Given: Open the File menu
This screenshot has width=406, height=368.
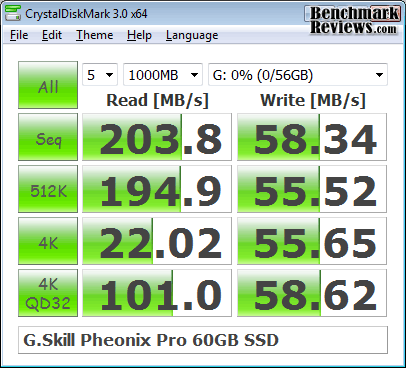Looking at the screenshot, I should click(19, 35).
